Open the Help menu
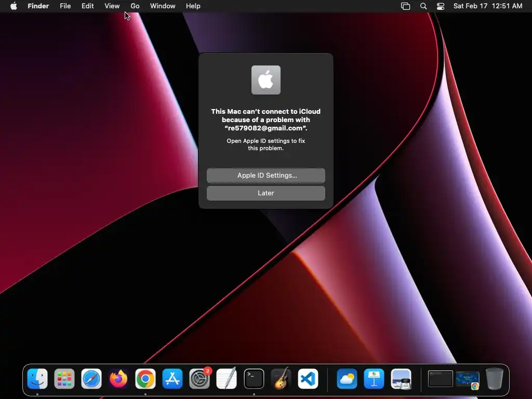Screen dimensions: 532x399 [x=193, y=6]
